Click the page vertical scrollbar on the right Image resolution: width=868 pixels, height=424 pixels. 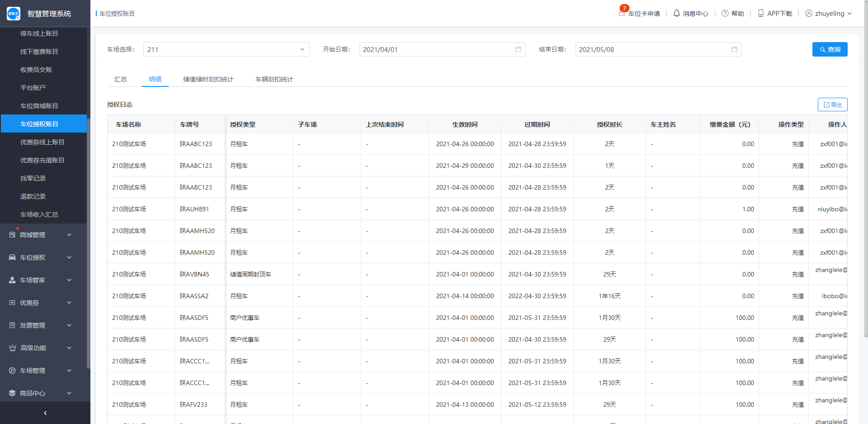tap(865, 181)
